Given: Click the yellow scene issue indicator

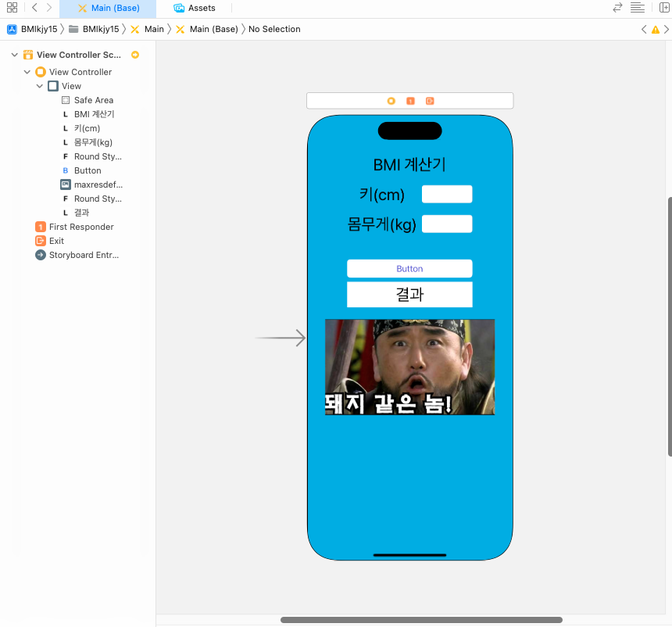Looking at the screenshot, I should [135, 55].
